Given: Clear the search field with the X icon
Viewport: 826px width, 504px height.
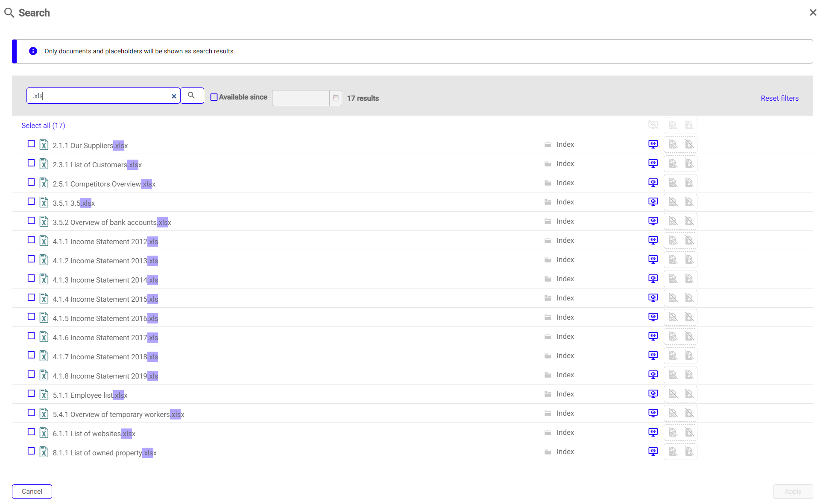Looking at the screenshot, I should coord(174,96).
